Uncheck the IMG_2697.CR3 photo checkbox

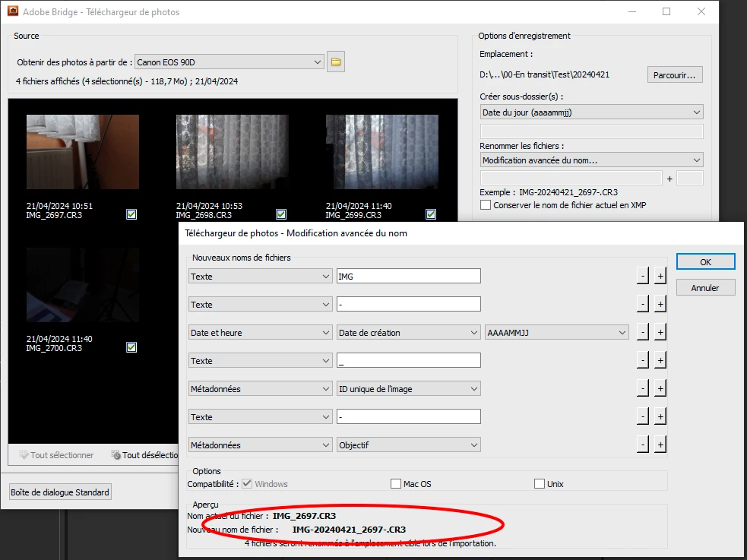(131, 214)
